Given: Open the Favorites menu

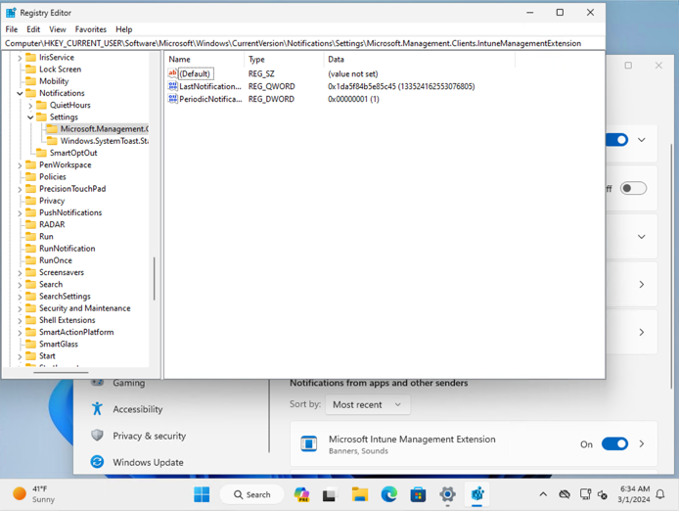Looking at the screenshot, I should tap(90, 29).
